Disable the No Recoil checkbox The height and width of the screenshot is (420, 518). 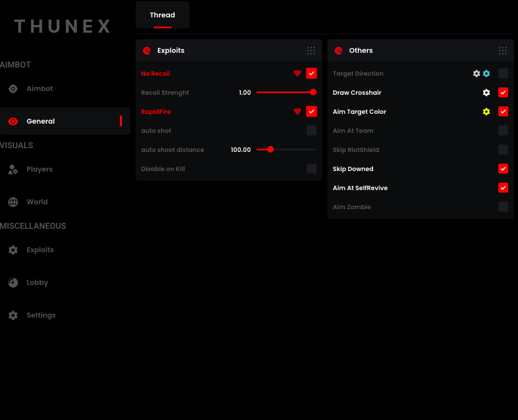311,73
